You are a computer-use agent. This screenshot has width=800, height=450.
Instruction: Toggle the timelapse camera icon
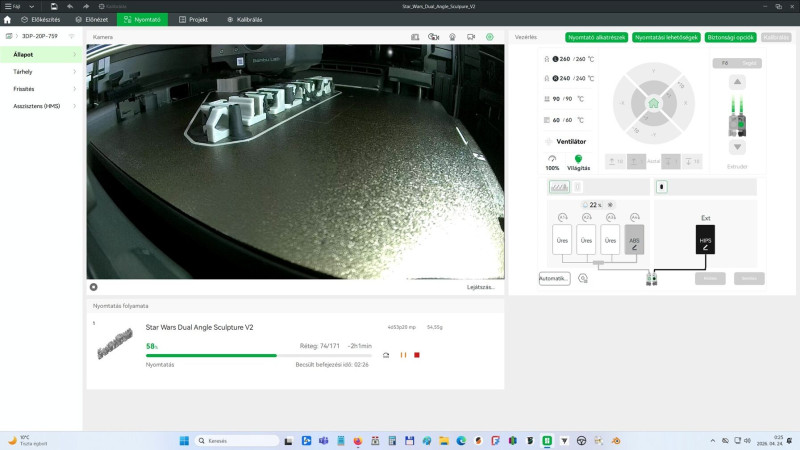[x=434, y=37]
